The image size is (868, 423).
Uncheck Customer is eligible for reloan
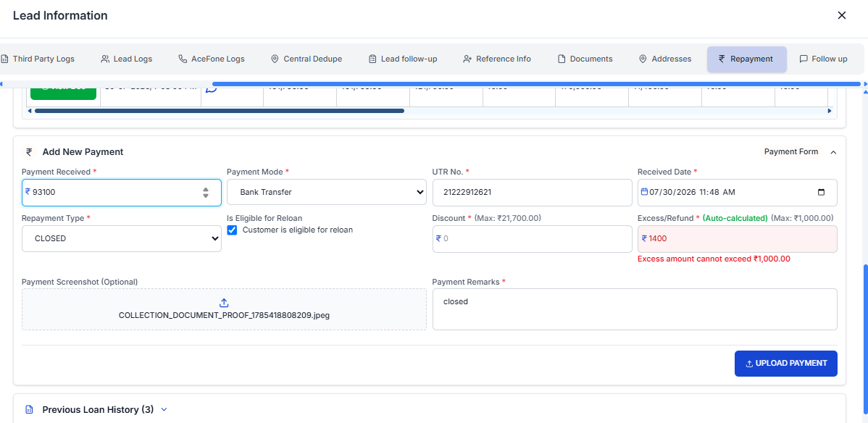[233, 230]
